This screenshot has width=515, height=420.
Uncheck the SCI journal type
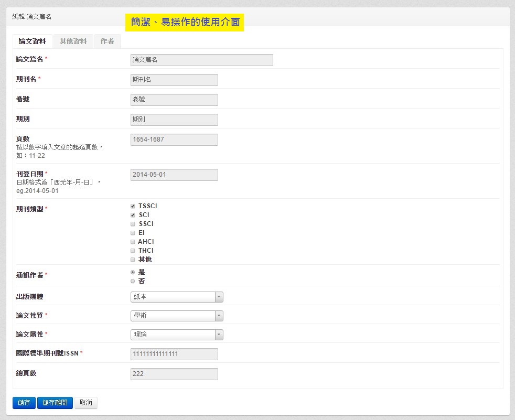(133, 215)
